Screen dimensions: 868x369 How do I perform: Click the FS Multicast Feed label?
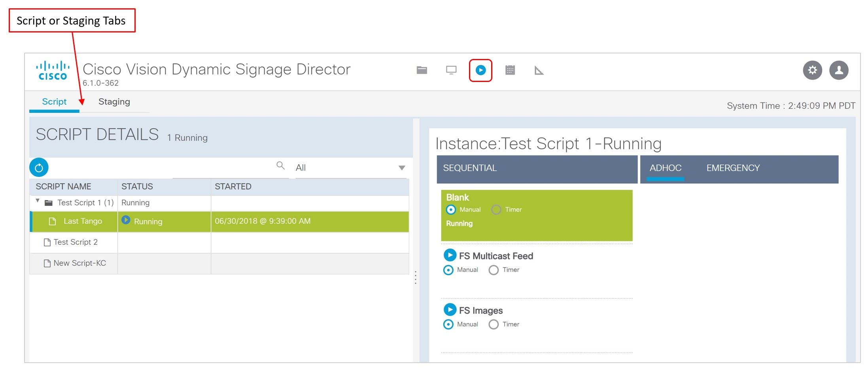coord(496,256)
